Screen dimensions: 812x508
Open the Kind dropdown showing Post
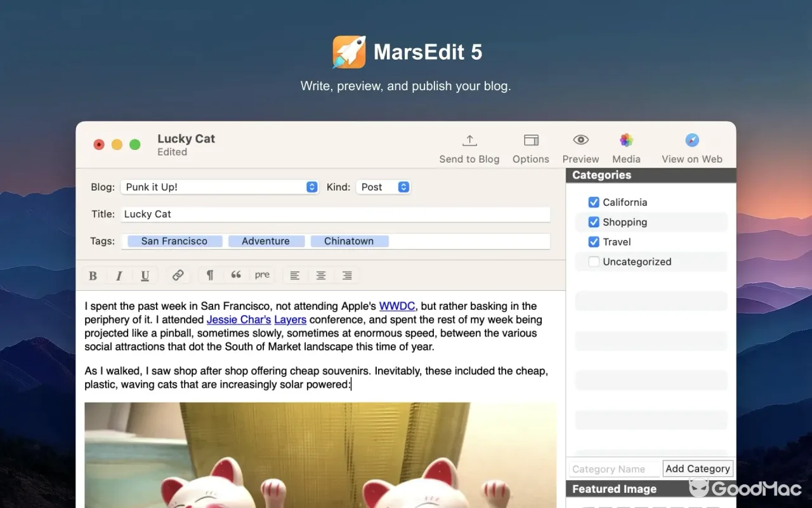(383, 187)
